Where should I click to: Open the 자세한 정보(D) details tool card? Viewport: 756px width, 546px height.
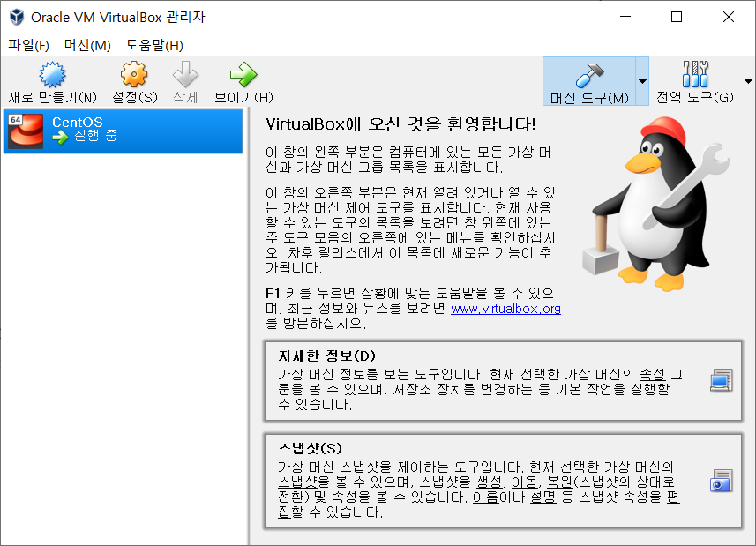coord(503,381)
